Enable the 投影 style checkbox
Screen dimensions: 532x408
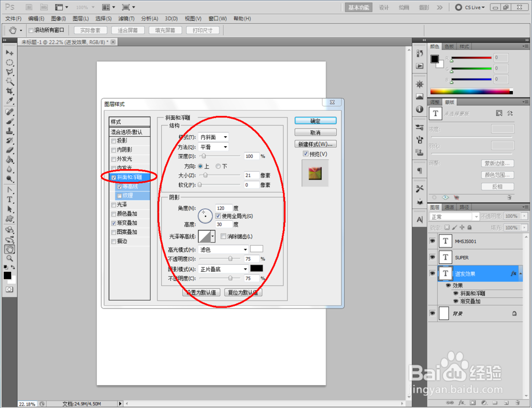(x=114, y=141)
